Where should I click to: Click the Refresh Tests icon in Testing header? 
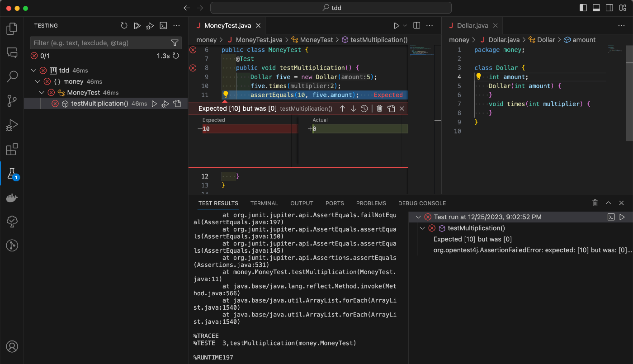(x=124, y=26)
